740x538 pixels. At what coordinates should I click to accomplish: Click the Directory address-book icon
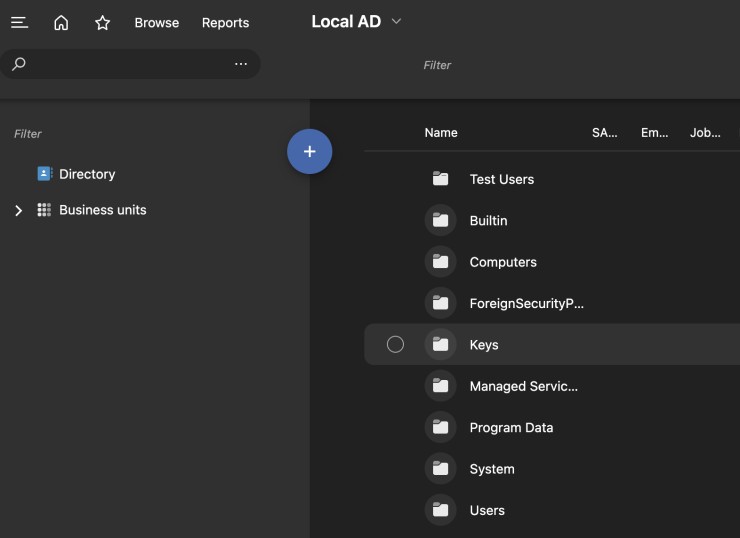pos(45,174)
